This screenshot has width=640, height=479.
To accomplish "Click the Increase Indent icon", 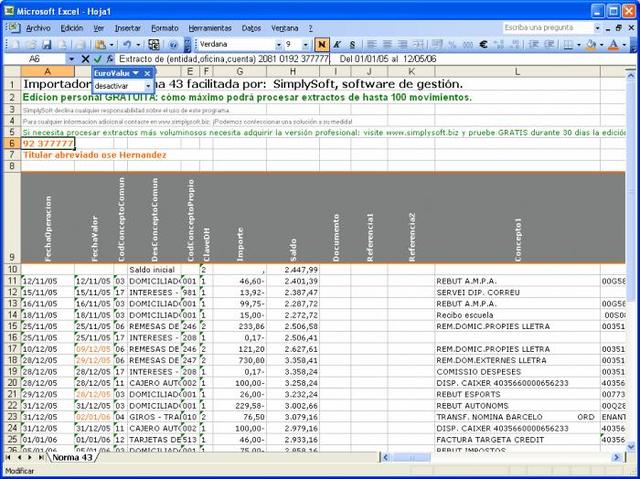I will pos(550,44).
